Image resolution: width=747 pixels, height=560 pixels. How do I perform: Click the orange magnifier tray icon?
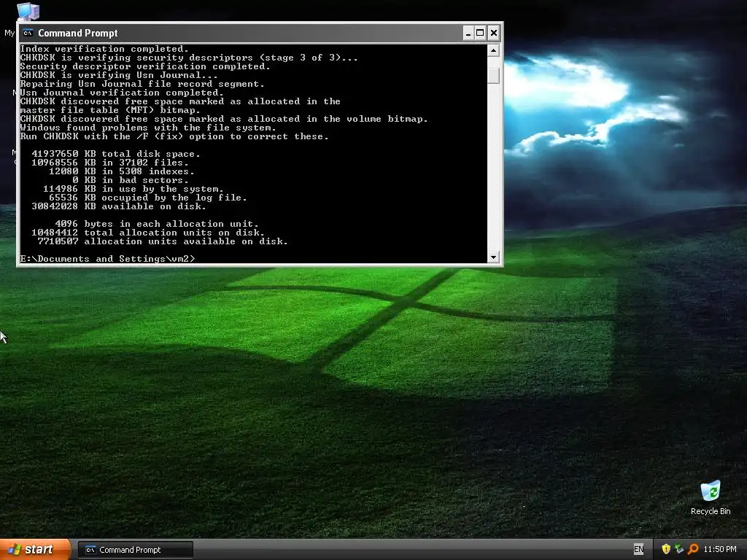coord(693,549)
